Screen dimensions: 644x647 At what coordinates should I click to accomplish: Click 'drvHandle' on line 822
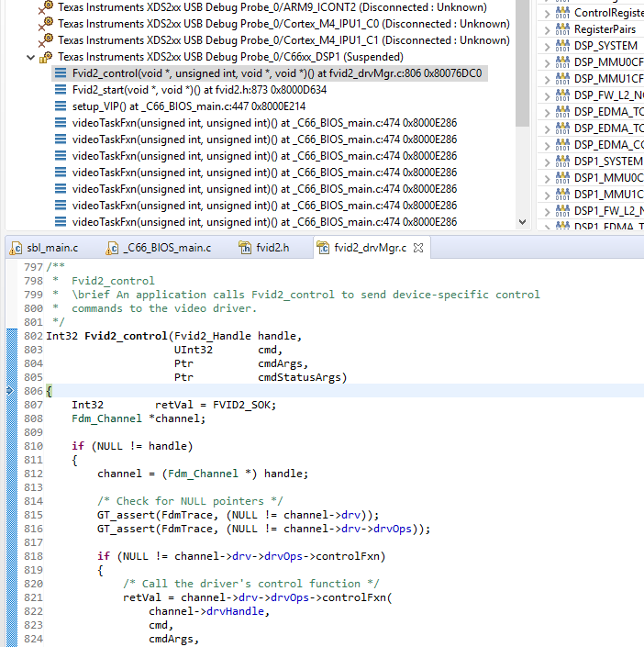click(235, 611)
